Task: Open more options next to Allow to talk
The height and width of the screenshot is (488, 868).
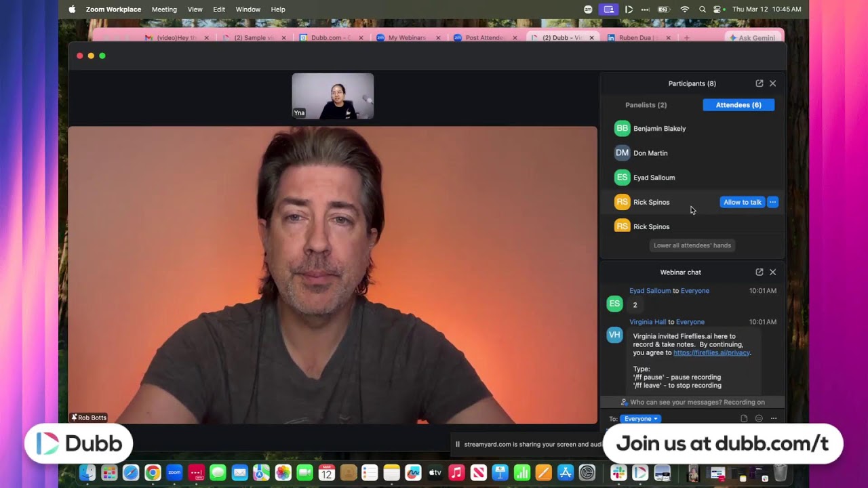Action: 772,202
